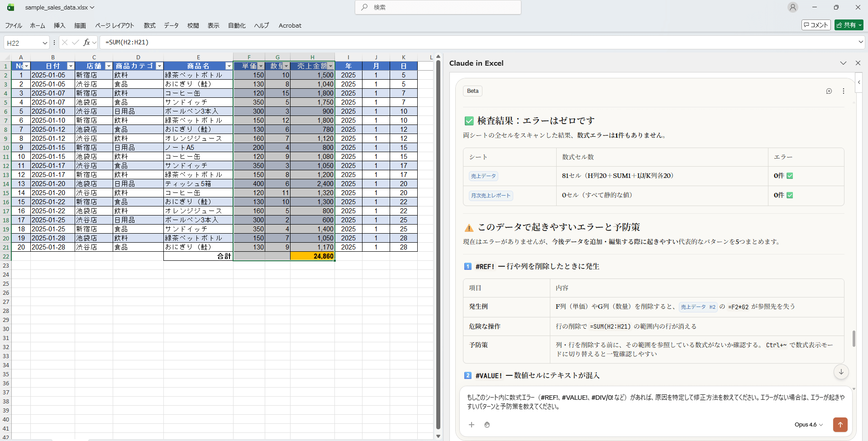
Task: Click the 共有 share button
Action: point(849,25)
